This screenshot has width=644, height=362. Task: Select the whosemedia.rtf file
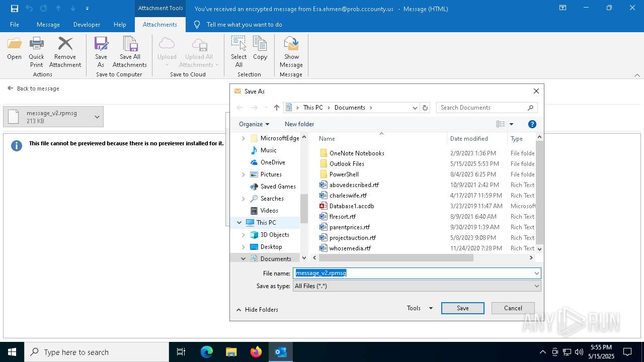click(350, 248)
